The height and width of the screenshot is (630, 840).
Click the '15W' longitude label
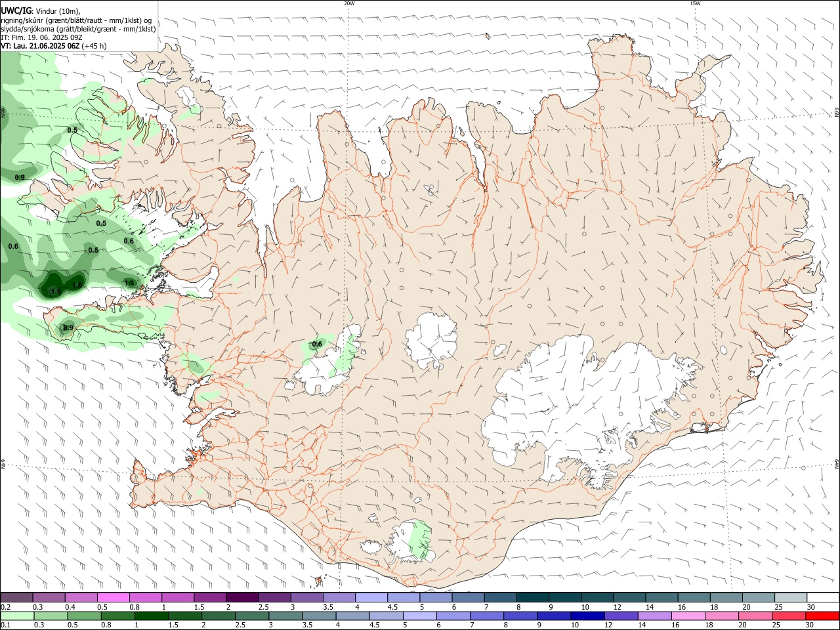(695, 3)
